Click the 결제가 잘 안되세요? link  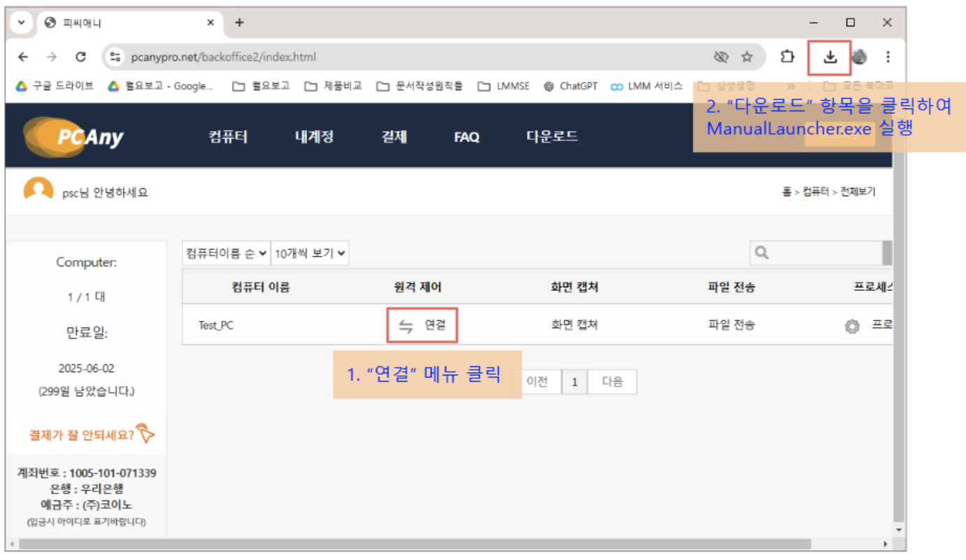pyautogui.click(x=91, y=433)
